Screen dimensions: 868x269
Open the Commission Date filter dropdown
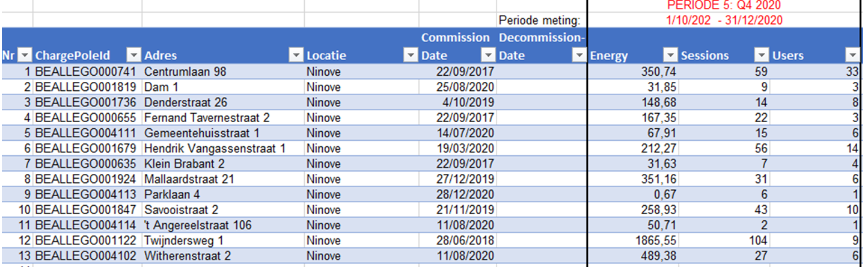(489, 56)
